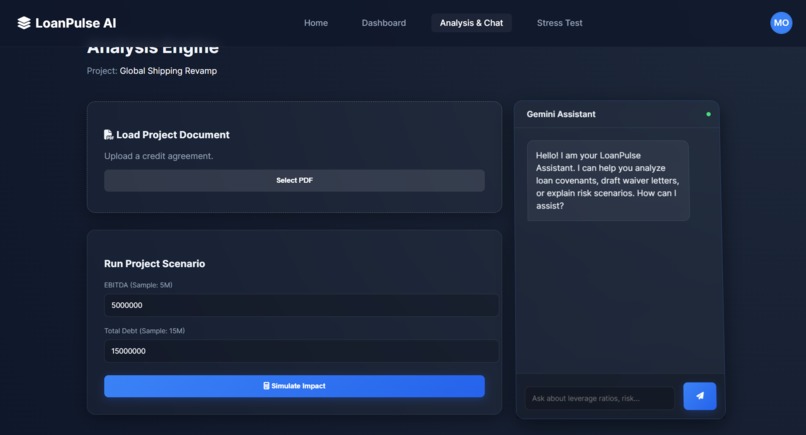The height and width of the screenshot is (435, 806).
Task: Click the 'Upload a credit agreement.' text
Action: (x=158, y=156)
